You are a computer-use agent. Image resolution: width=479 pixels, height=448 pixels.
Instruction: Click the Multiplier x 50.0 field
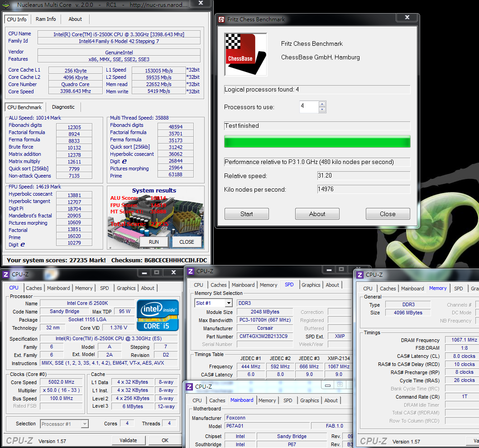coord(61,390)
